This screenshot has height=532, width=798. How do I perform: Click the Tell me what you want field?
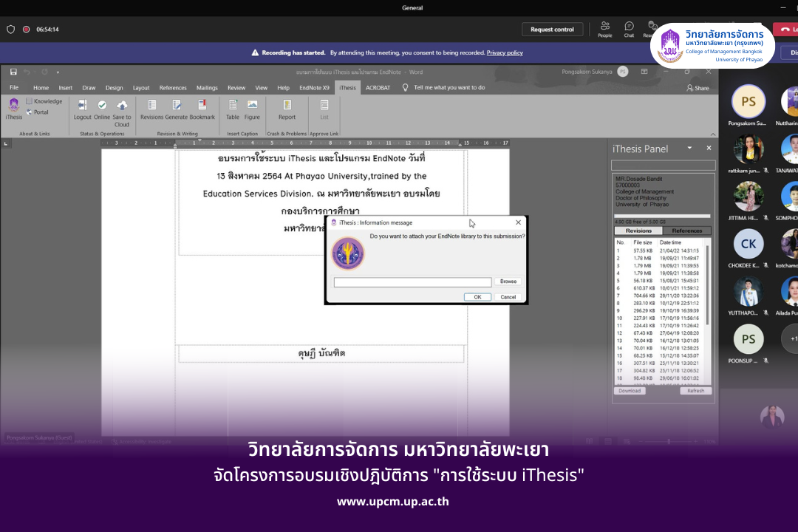pyautogui.click(x=449, y=88)
